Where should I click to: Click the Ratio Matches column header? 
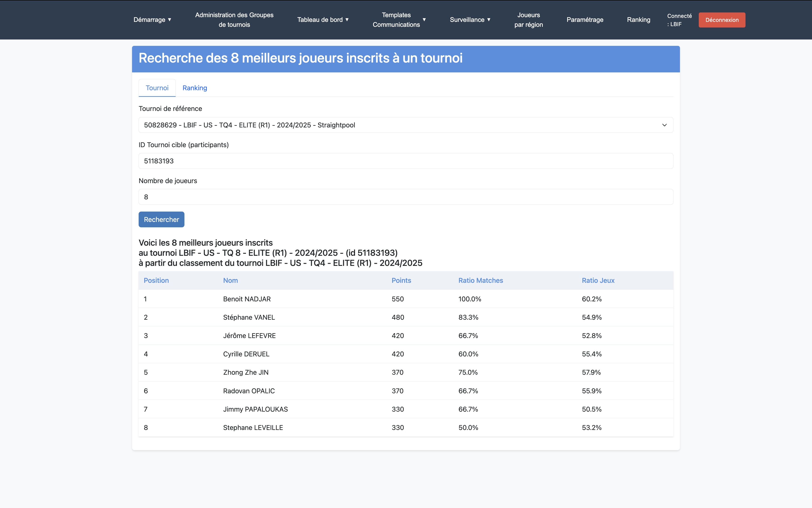[480, 280]
